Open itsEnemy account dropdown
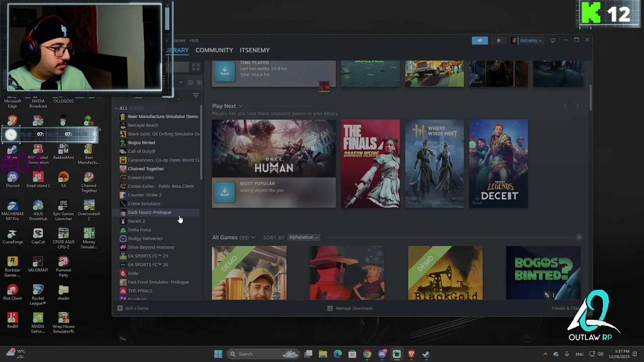The image size is (644, 362). pyautogui.click(x=526, y=41)
